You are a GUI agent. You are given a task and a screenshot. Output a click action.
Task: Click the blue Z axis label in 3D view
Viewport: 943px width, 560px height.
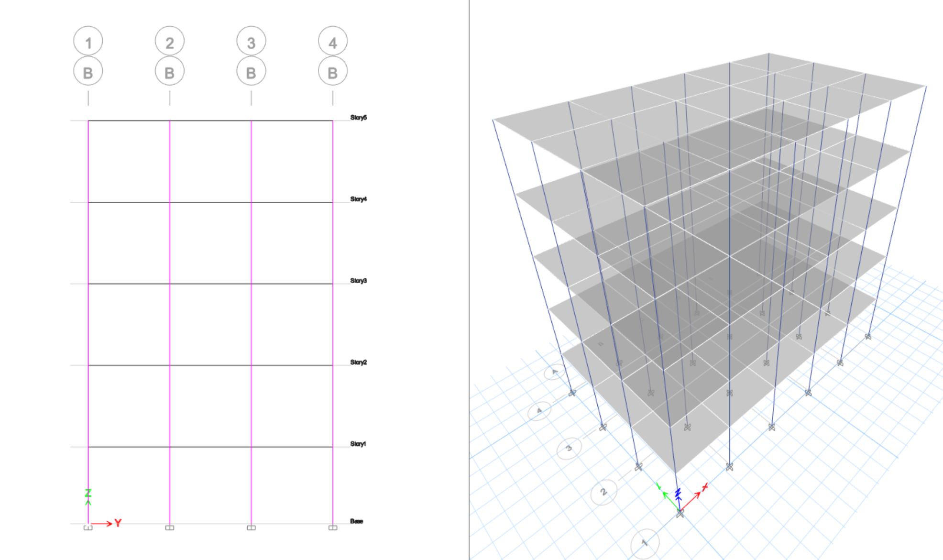[x=678, y=494]
